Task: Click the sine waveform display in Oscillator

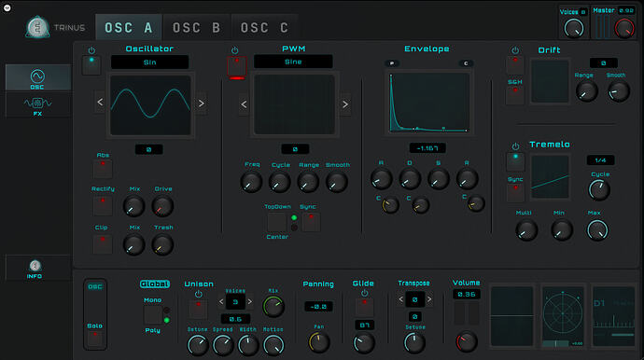Action: click(150, 105)
